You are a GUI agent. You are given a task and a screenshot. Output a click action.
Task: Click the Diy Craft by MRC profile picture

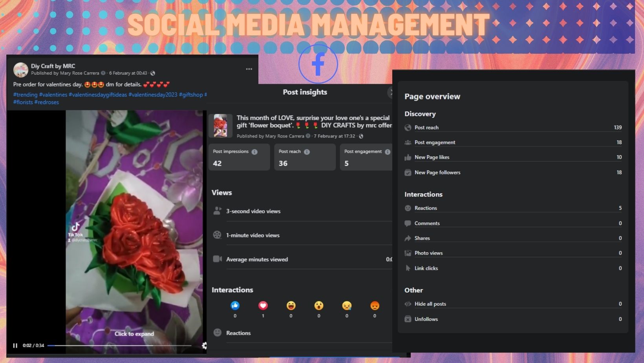(20, 70)
